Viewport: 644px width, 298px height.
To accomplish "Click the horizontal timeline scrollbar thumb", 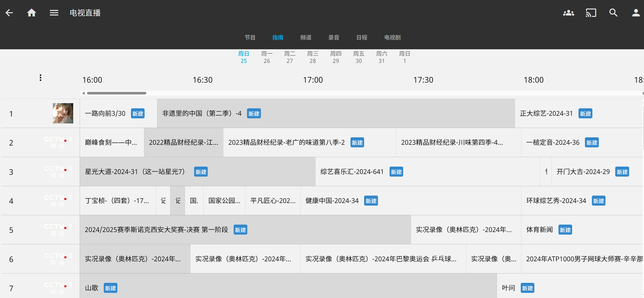I will (x=117, y=93).
